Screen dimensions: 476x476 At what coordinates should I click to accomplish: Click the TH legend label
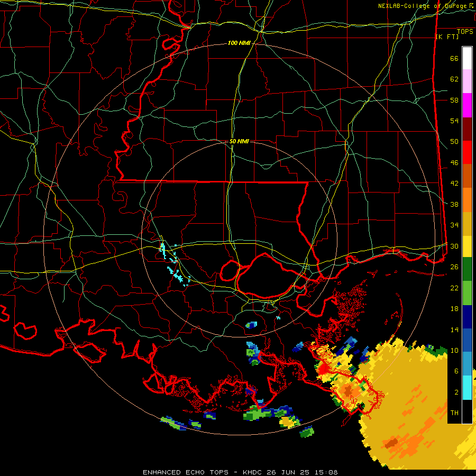point(454,413)
